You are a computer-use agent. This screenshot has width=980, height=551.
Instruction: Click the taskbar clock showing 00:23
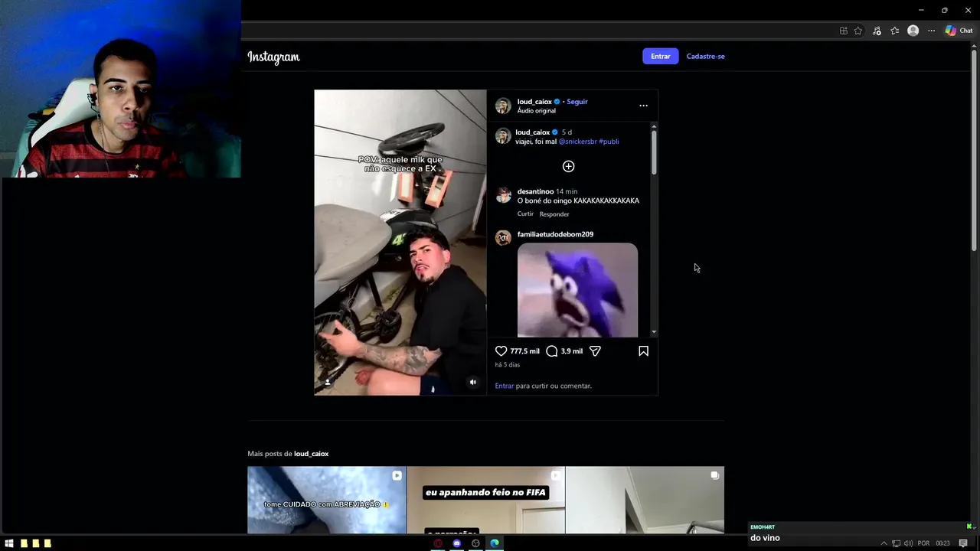pyautogui.click(x=942, y=543)
